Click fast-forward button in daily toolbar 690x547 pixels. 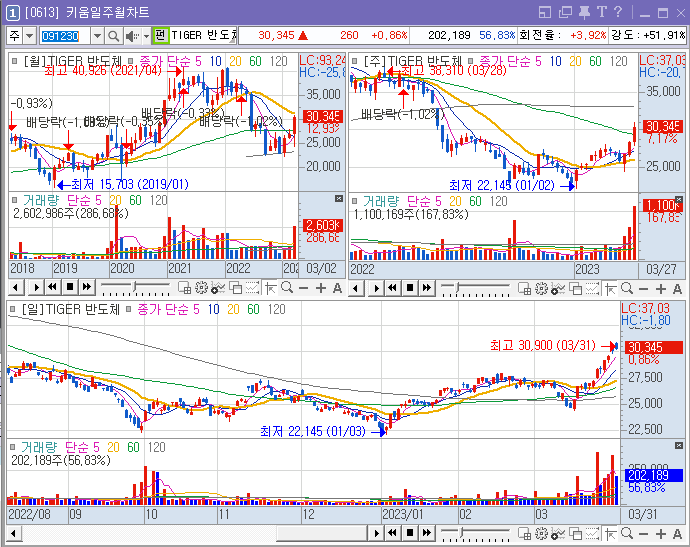pyautogui.click(x=427, y=533)
